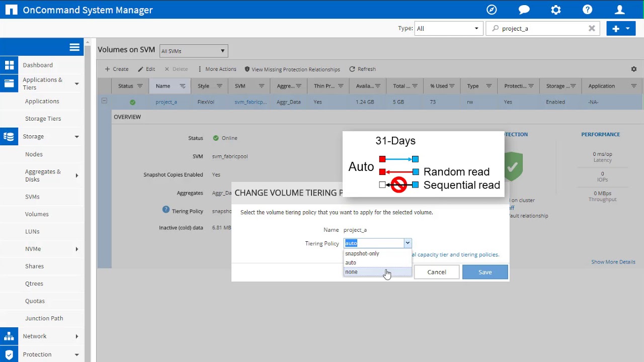Filter the SVM column
This screenshot has height=362, width=644.
pyautogui.click(x=262, y=86)
